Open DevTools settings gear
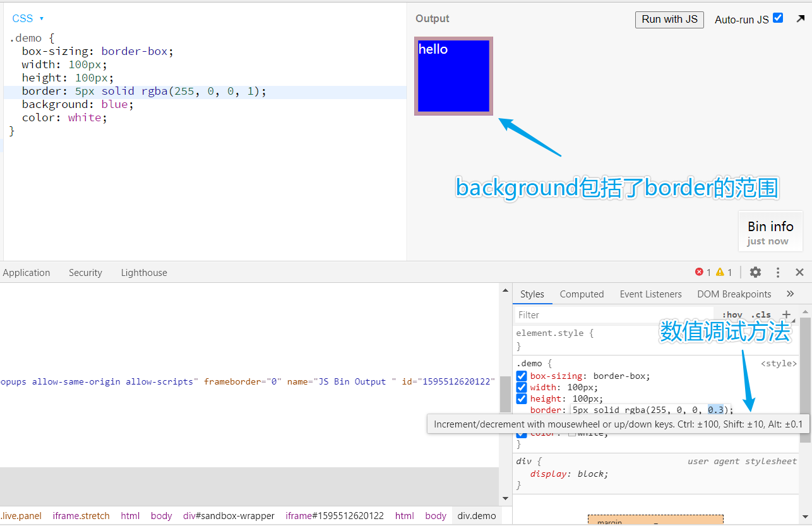The height and width of the screenshot is (526, 812). 755,272
